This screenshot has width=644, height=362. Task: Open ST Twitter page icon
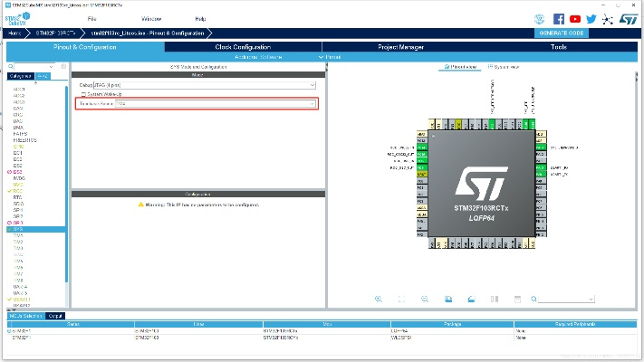[x=591, y=18]
